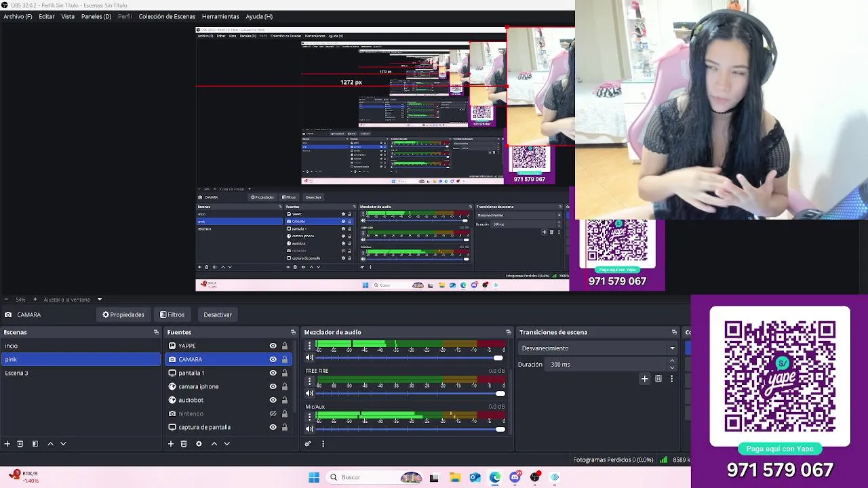Select the pink scene
Screen dimensions: 868x488
pos(81,359)
